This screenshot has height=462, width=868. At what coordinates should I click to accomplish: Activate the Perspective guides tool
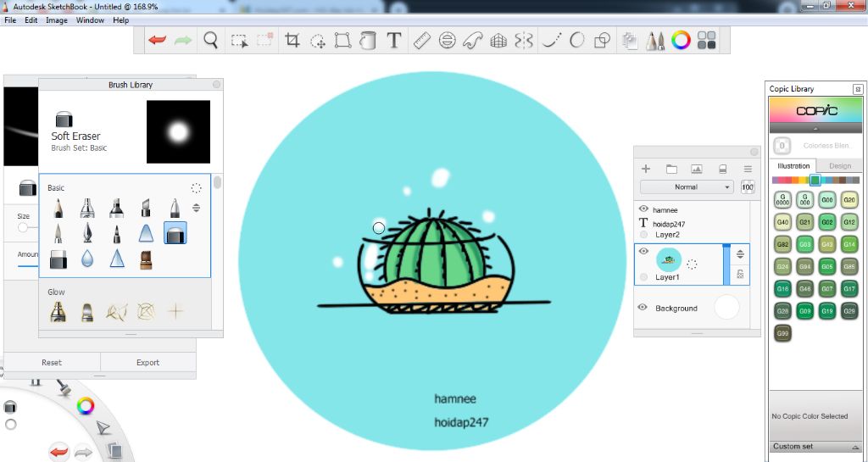point(498,41)
